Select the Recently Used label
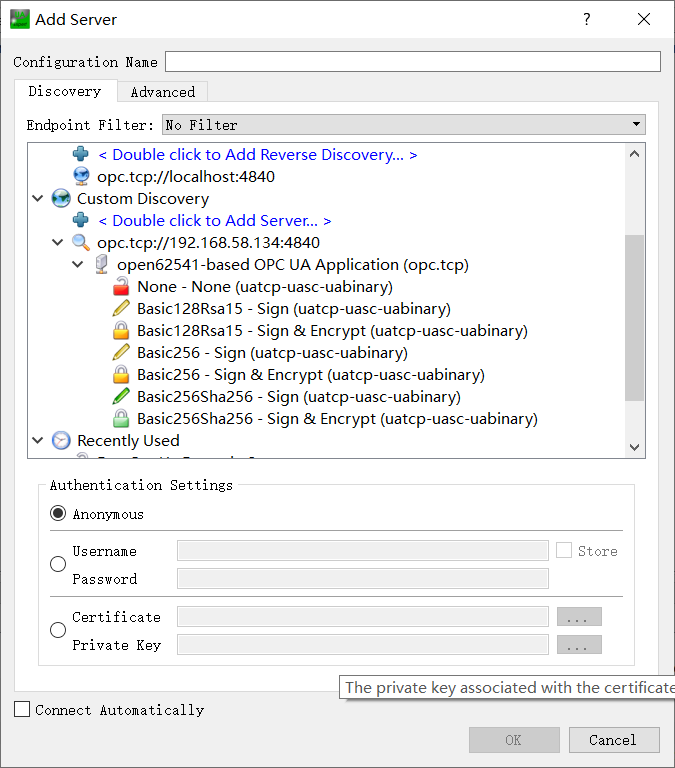Screen dimensions: 675x768 (x=128, y=440)
